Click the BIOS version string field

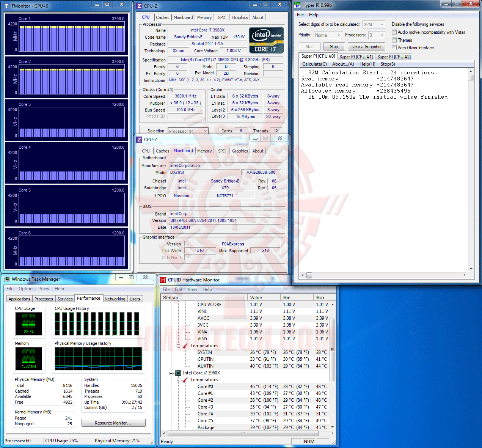[x=225, y=220]
